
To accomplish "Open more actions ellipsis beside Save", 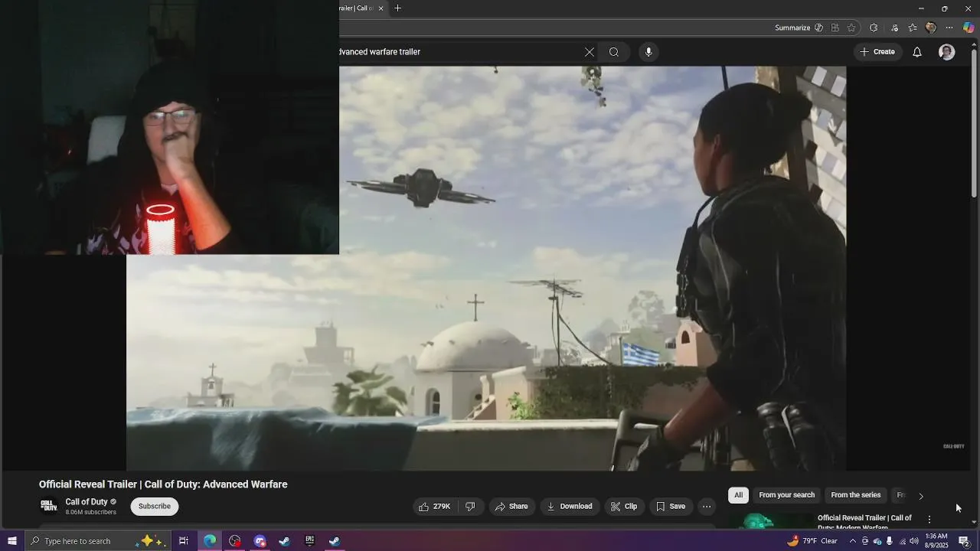I will click(x=707, y=507).
